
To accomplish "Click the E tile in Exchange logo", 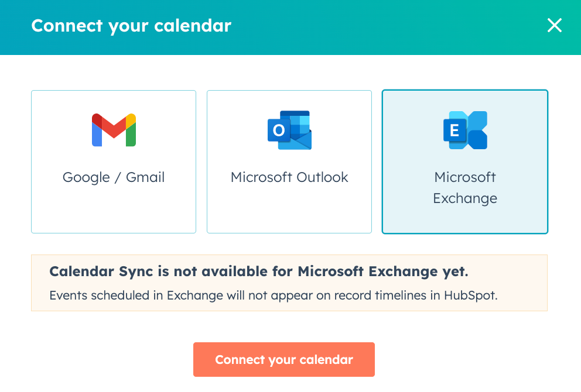I will coord(454,130).
